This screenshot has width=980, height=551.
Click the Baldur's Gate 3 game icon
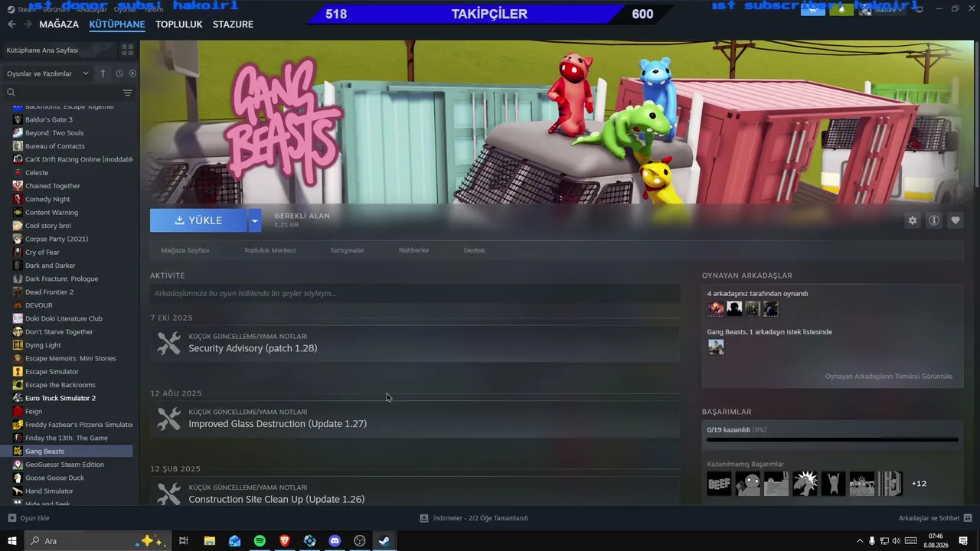18,119
